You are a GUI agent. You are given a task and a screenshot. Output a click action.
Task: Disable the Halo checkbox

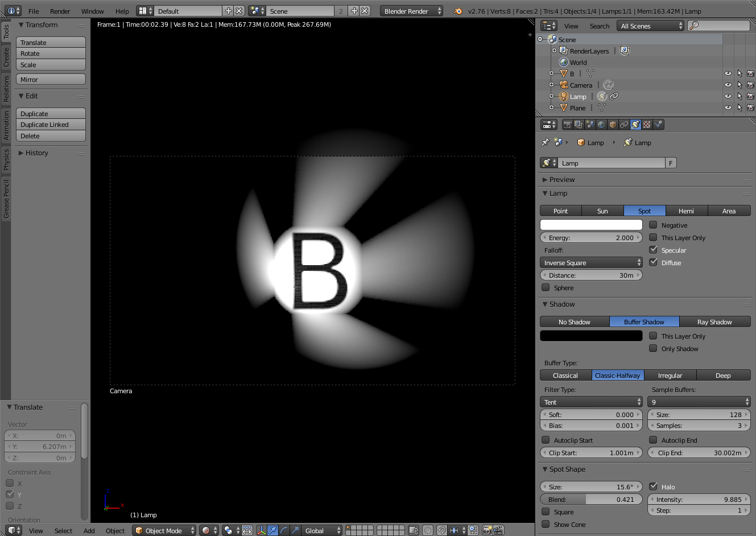(x=653, y=486)
